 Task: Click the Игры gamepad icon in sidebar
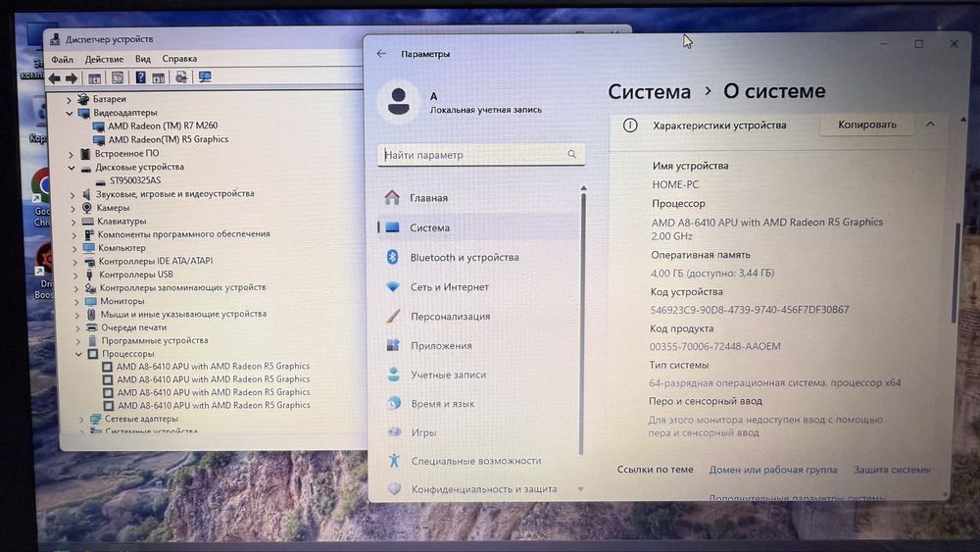pos(394,432)
